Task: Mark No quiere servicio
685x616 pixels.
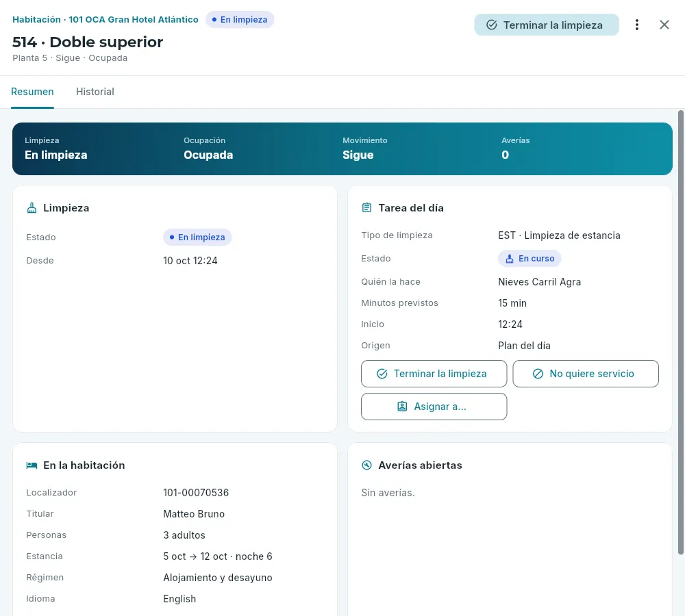Action: click(x=586, y=374)
